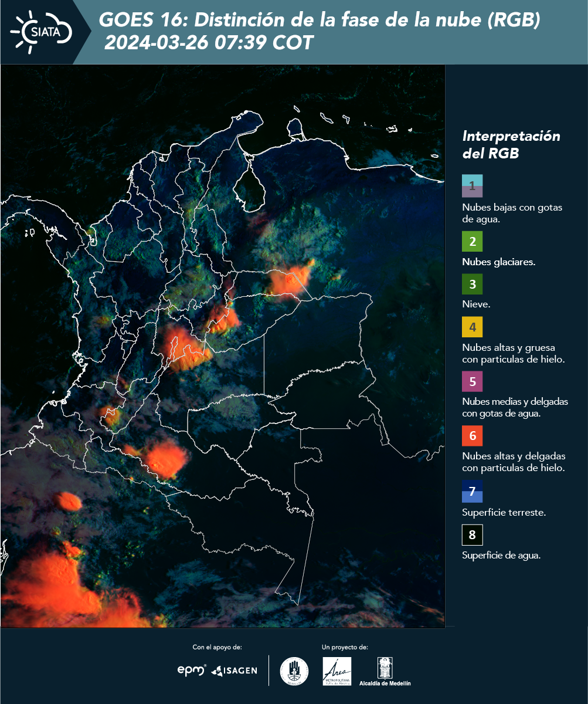
Task: Click the GOES 16 satellite map of Colombia
Action: (x=223, y=346)
